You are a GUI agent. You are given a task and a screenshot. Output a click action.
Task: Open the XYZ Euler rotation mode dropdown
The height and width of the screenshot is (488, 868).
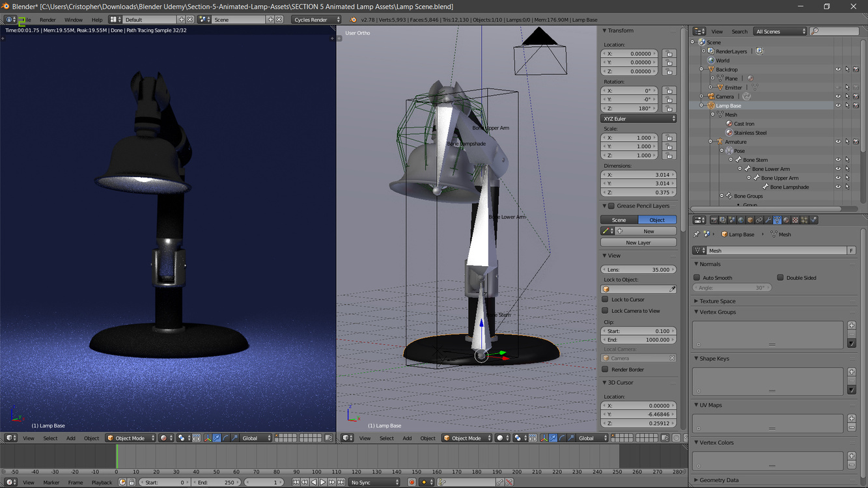click(x=638, y=118)
